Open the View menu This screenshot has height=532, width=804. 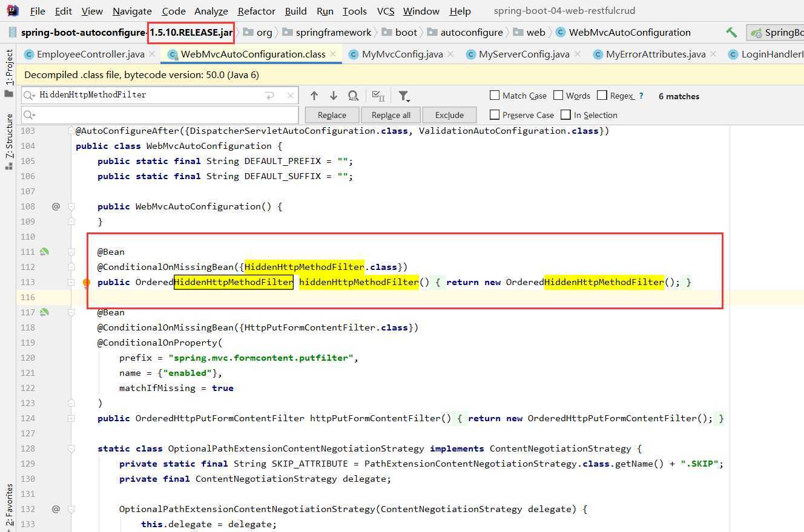click(92, 11)
